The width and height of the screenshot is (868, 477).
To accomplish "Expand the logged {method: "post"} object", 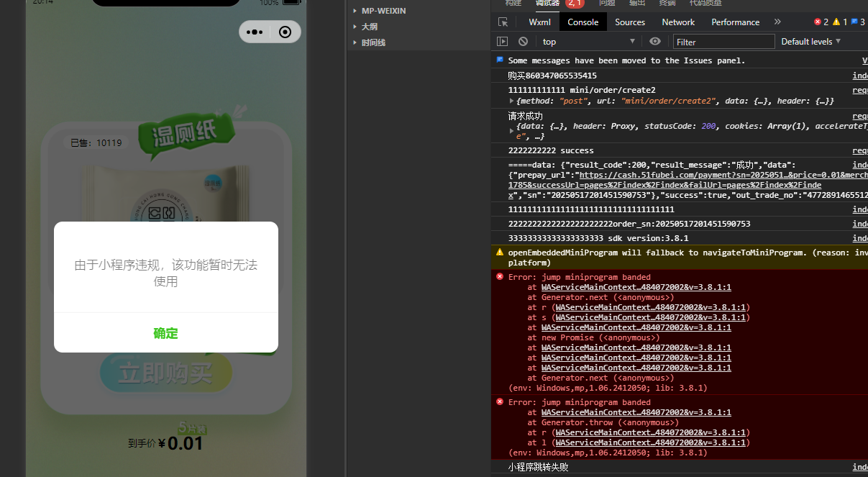I will tap(511, 101).
